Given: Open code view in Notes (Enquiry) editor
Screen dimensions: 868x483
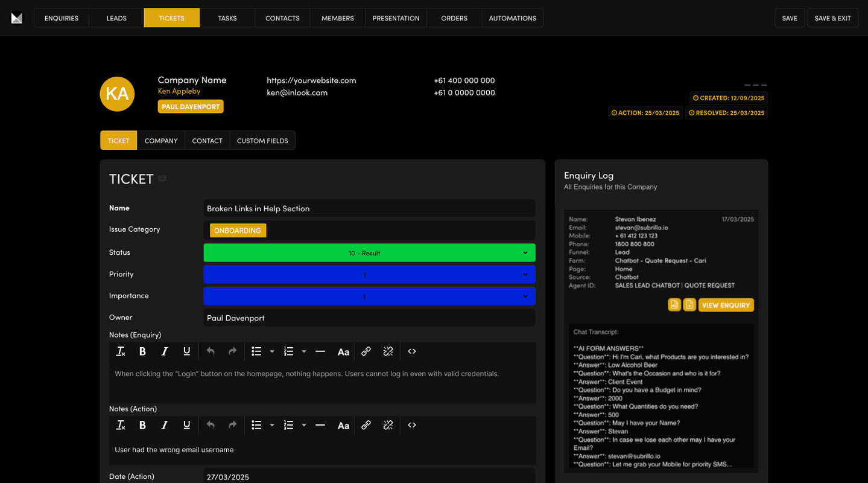Looking at the screenshot, I should point(411,351).
